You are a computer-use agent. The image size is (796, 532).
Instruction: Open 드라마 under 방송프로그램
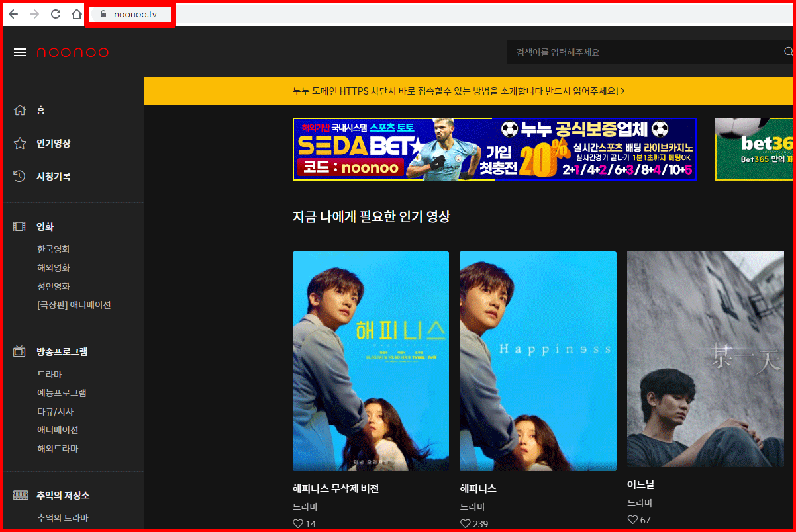(x=50, y=375)
